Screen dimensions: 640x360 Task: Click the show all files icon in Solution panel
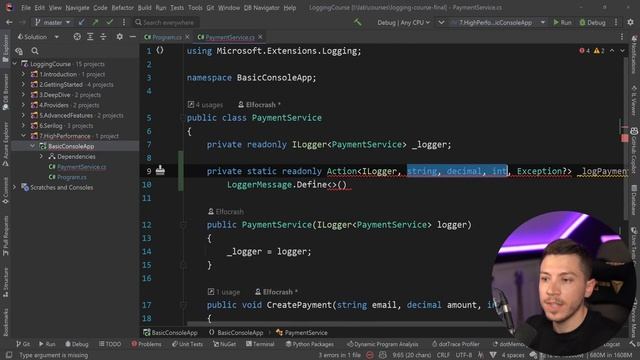point(19,51)
